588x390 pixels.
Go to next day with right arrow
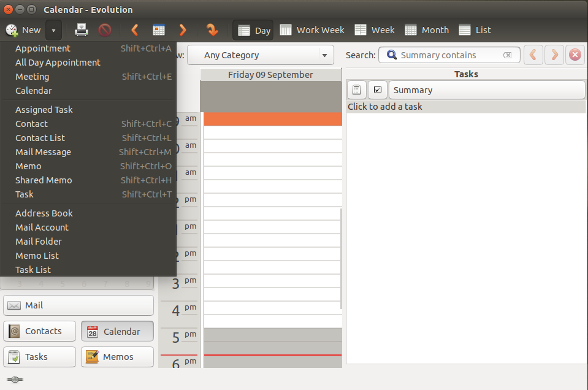click(x=183, y=30)
